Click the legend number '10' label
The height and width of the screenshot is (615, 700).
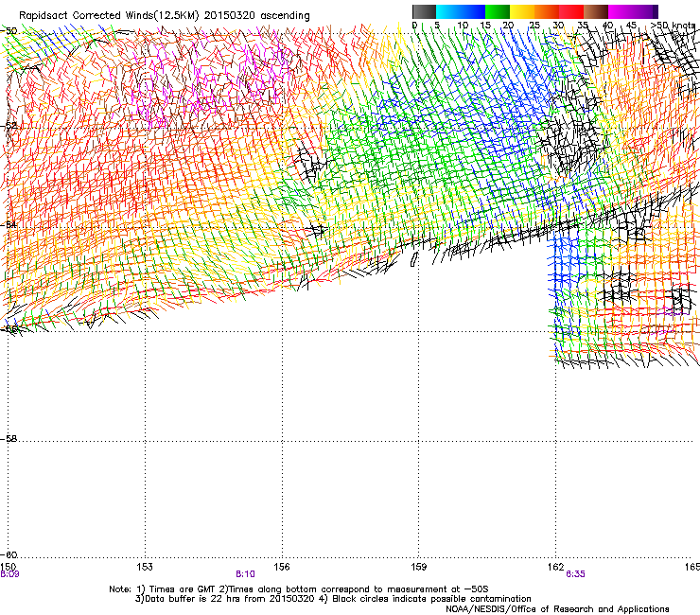coord(463,26)
